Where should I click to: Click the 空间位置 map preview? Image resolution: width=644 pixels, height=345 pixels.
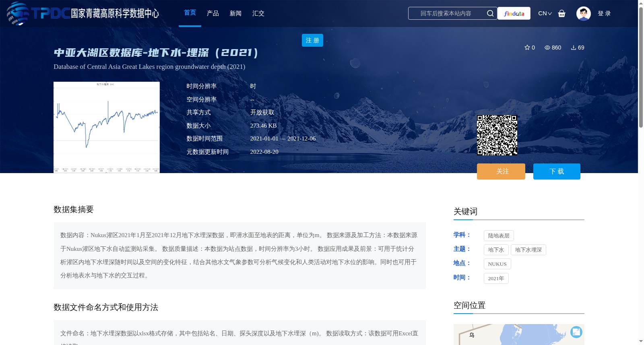click(519, 335)
